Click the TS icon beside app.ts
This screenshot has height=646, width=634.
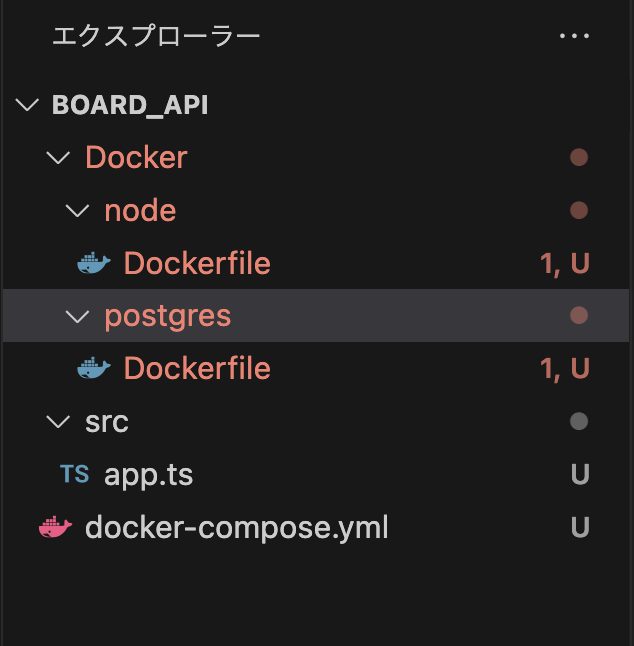pos(75,474)
